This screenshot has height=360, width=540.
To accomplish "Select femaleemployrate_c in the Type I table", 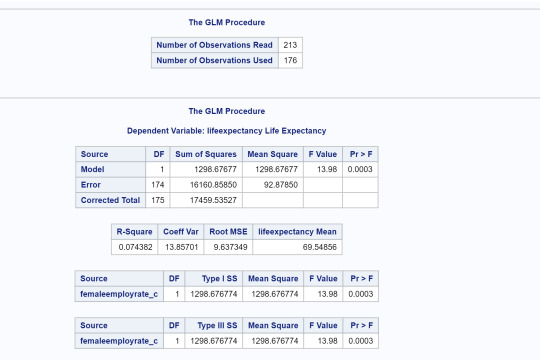I will tap(119, 294).
